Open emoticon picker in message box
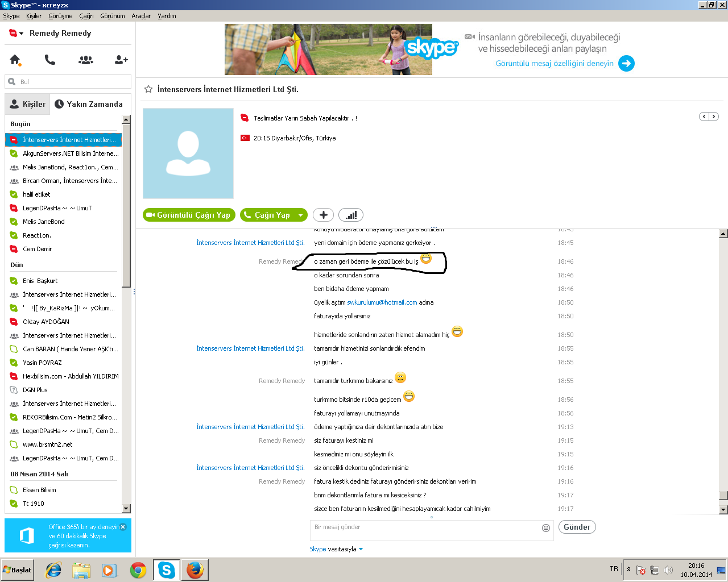The width and height of the screenshot is (728, 582). (x=546, y=528)
